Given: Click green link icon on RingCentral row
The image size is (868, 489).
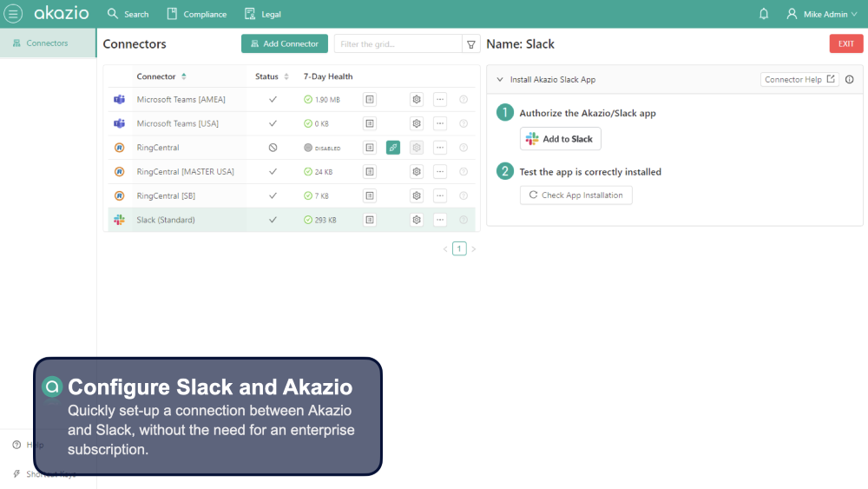Looking at the screenshot, I should click(393, 148).
